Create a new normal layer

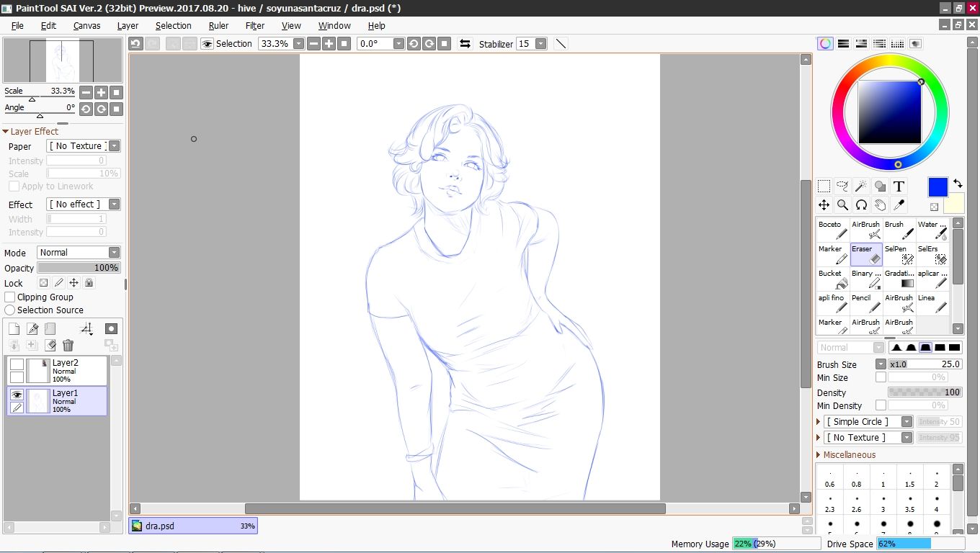(x=14, y=329)
